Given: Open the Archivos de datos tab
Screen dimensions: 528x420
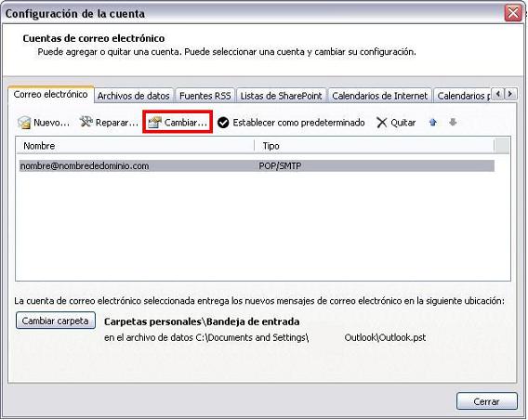Looking at the screenshot, I should 134,96.
